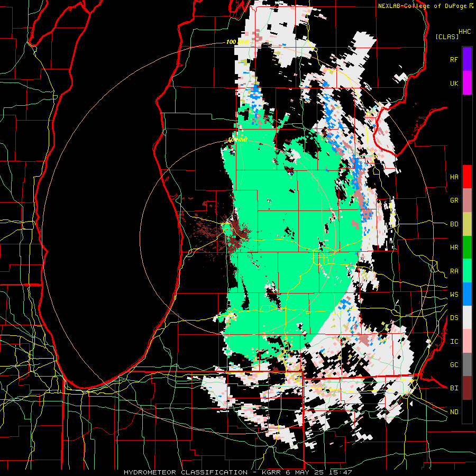476x476 pixels.
Task: Click the GR legend label
Action: [454, 200]
